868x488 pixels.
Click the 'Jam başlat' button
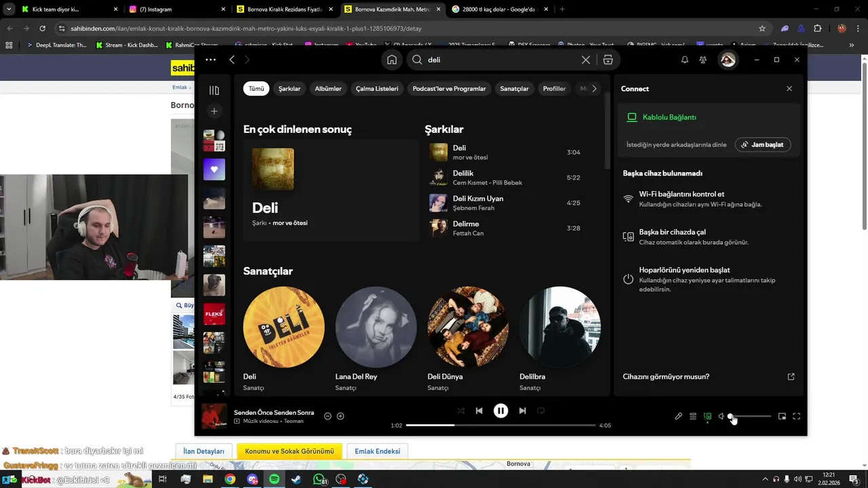(763, 144)
